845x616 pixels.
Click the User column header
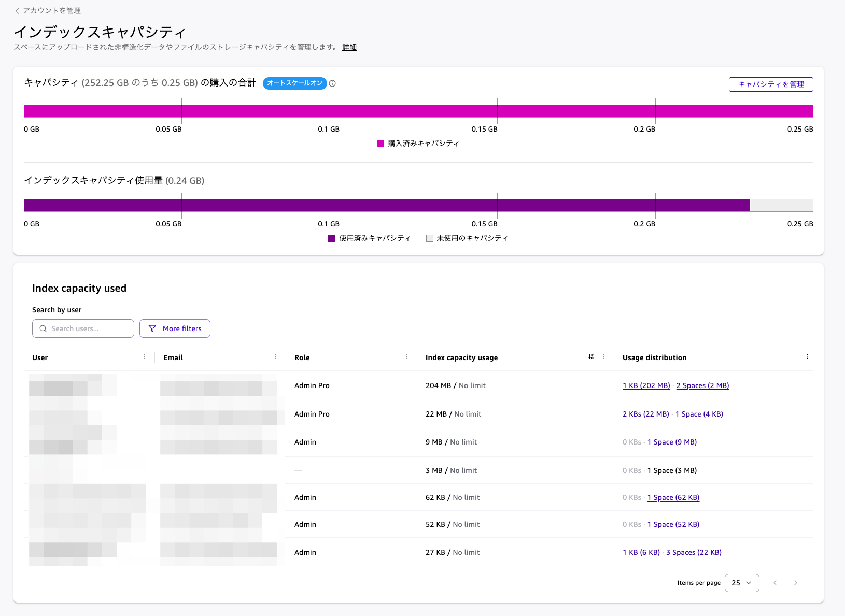pyautogui.click(x=40, y=357)
